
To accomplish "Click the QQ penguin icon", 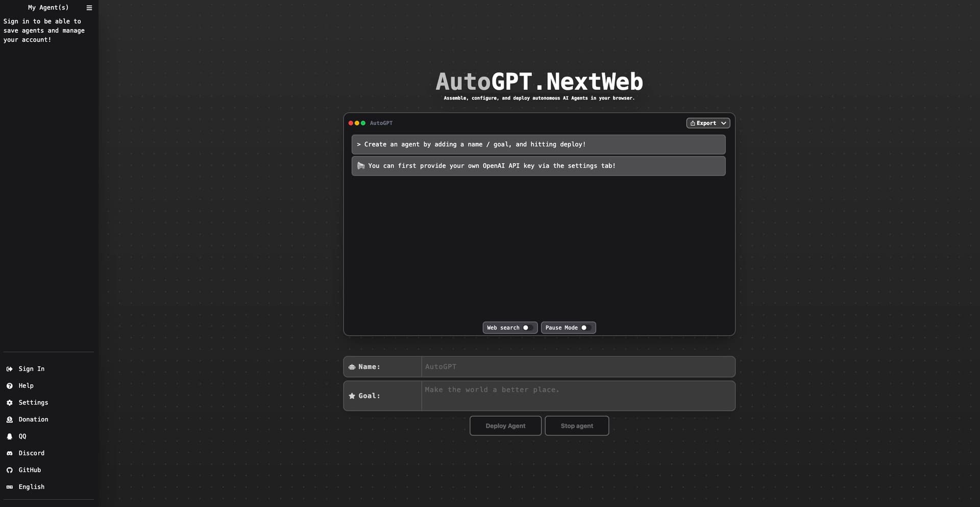I will [9, 436].
